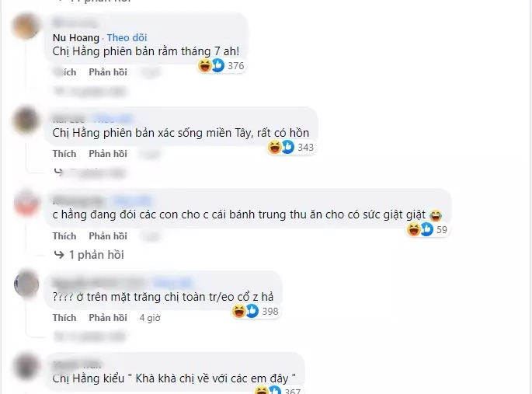Open Nu Hoang profile name
The height and width of the screenshot is (394, 532).
pyautogui.click(x=75, y=37)
